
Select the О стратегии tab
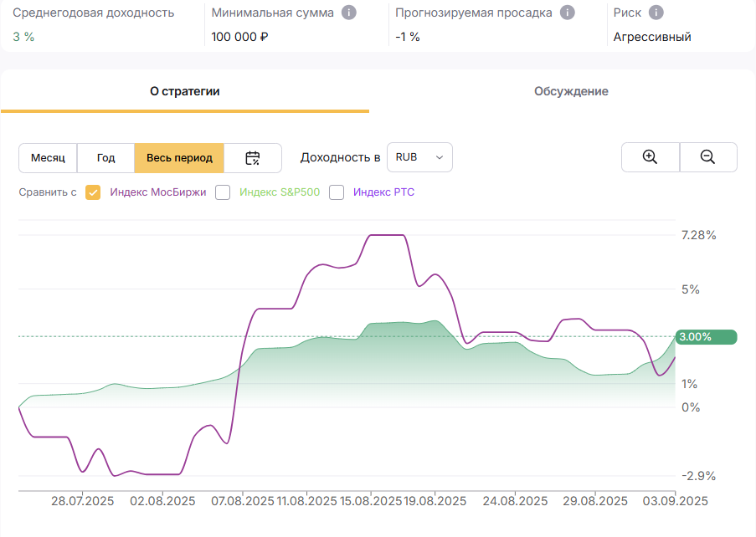pos(185,91)
